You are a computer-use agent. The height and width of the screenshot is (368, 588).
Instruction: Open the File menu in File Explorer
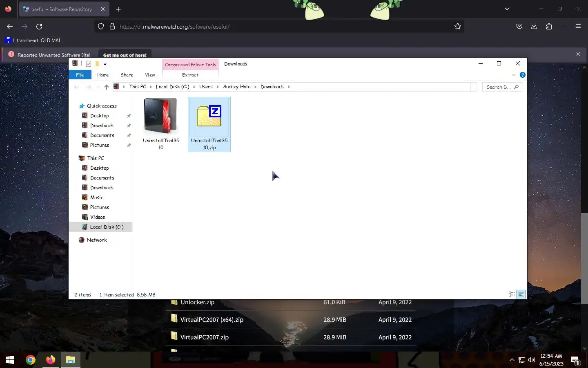(80, 75)
